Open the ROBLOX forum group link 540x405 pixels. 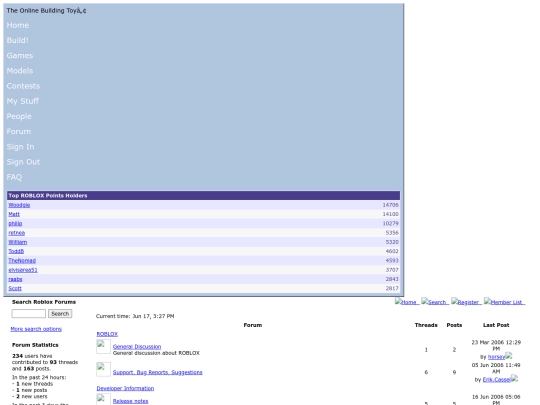point(107,334)
